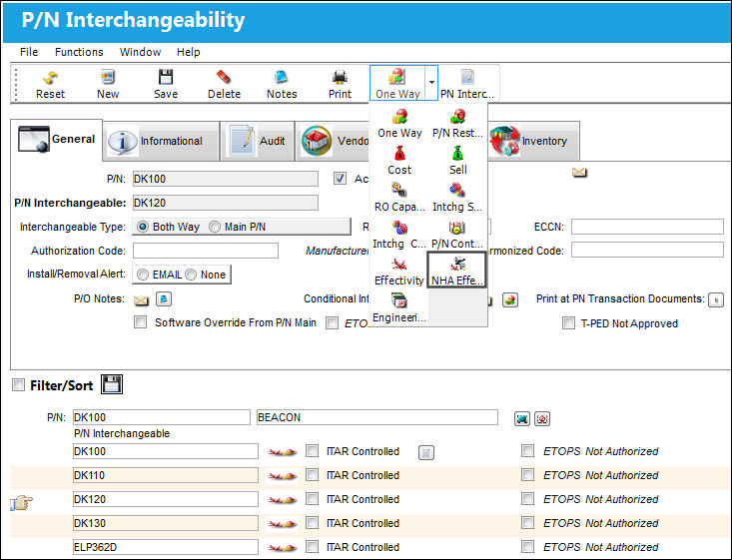Check ETOPS Not Authorized for DK120 row
Viewport: 732px width, 560px height.
[528, 498]
